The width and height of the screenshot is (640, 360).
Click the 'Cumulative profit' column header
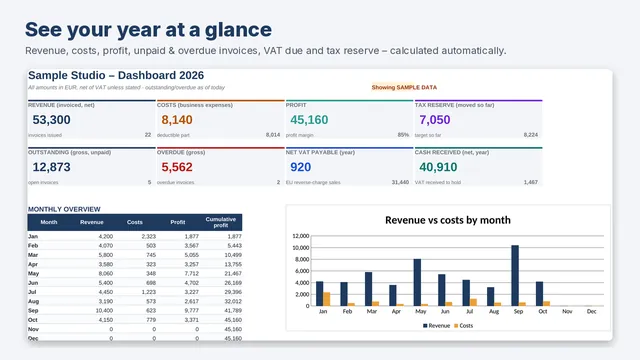(221, 222)
